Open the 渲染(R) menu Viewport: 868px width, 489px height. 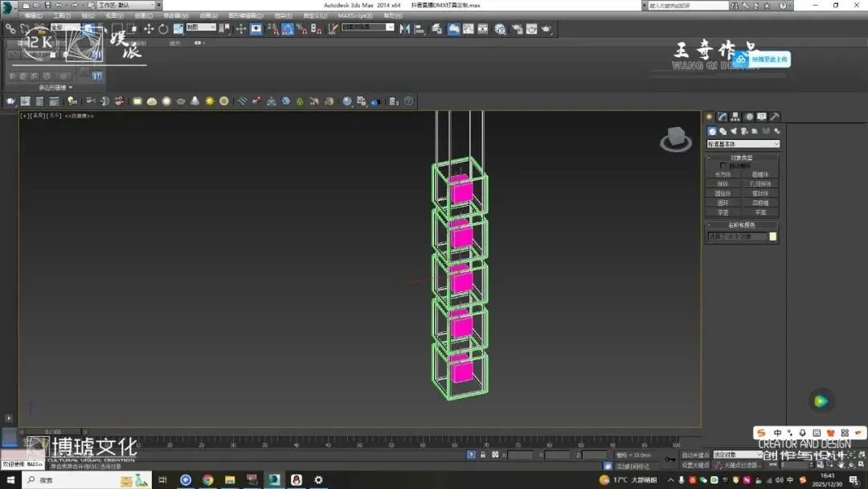(x=284, y=15)
